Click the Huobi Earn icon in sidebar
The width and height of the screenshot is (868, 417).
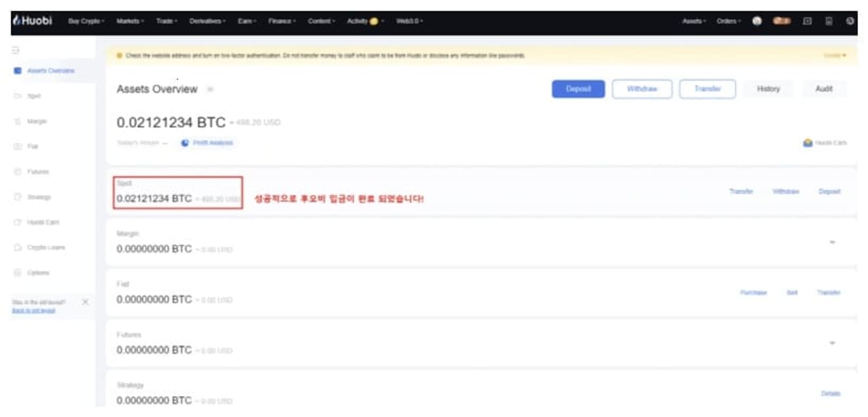tap(18, 222)
